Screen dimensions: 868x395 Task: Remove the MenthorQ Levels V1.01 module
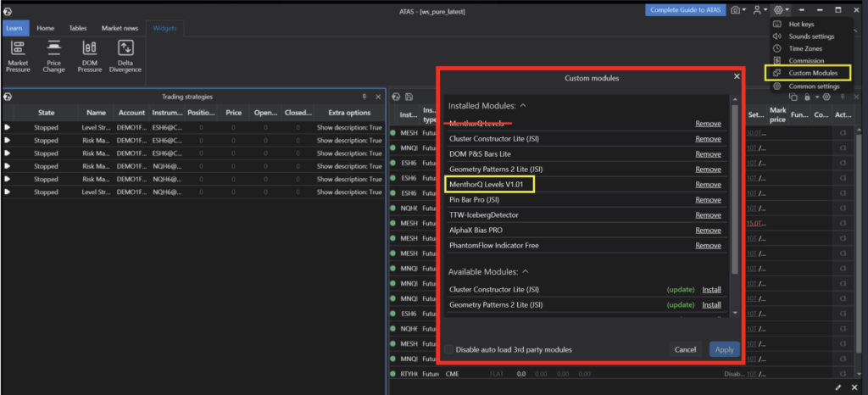(x=708, y=185)
